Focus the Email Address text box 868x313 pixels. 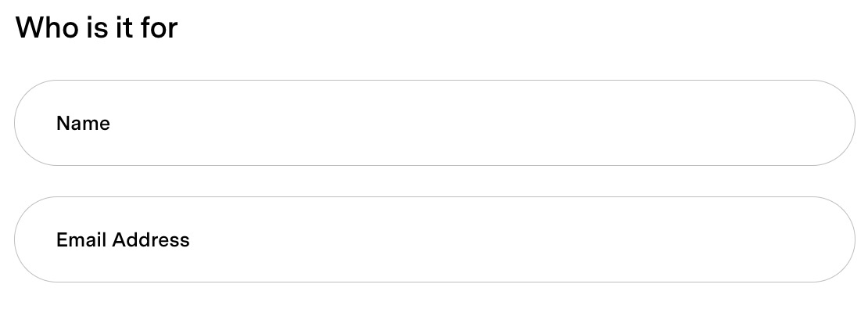click(x=435, y=239)
